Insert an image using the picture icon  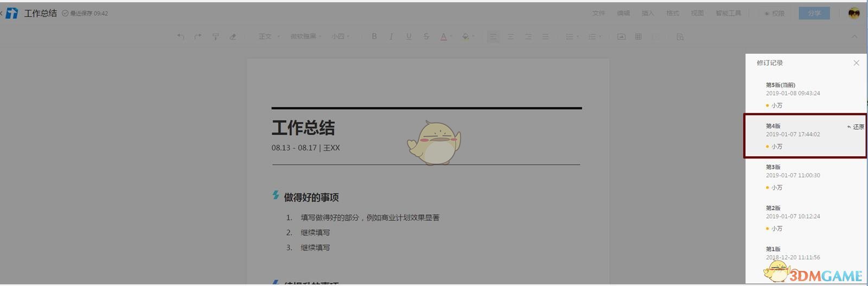(621, 36)
